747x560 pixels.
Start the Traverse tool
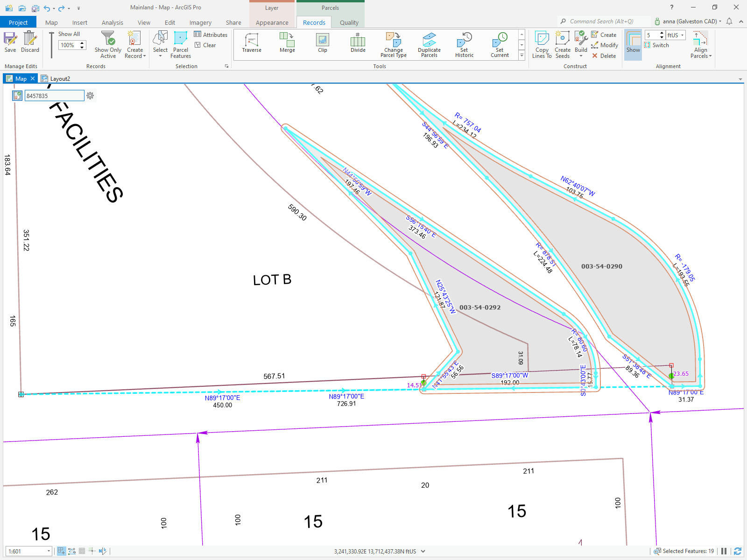pyautogui.click(x=252, y=43)
